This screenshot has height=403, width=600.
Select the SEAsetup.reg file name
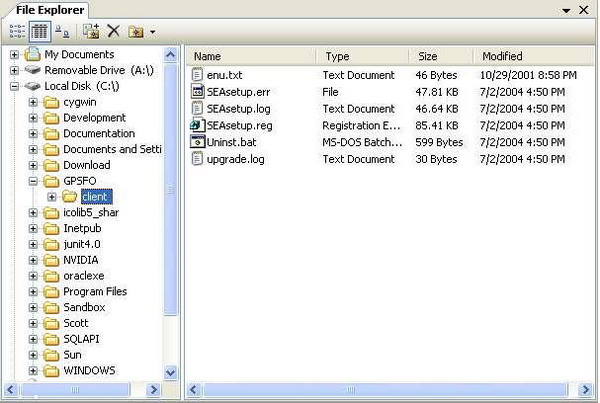[240, 126]
